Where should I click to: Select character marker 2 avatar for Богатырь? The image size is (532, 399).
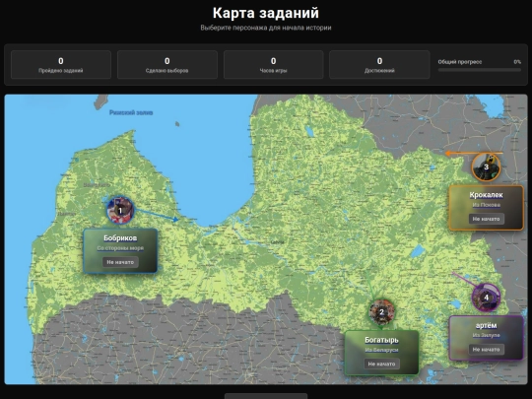click(381, 312)
